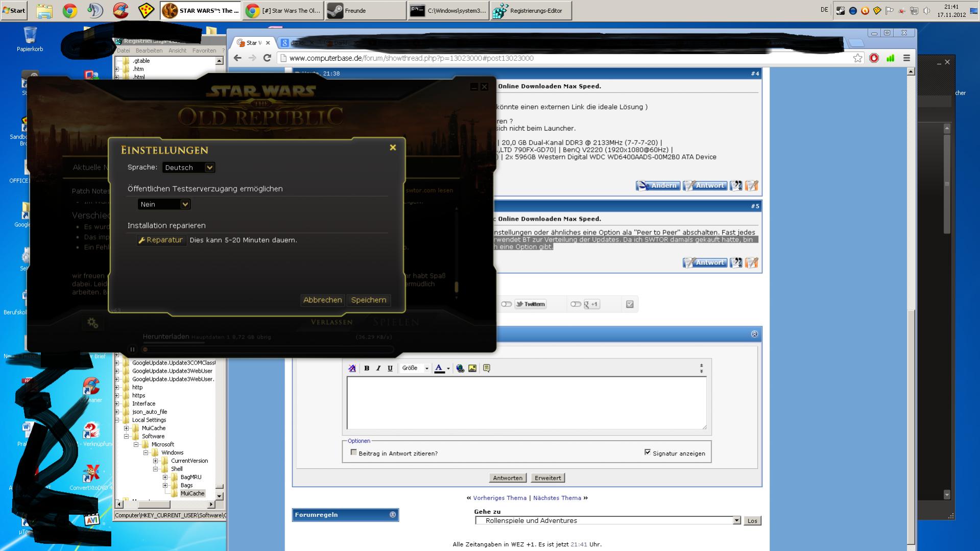
Task: Click the text color A swatch
Action: pos(439,368)
